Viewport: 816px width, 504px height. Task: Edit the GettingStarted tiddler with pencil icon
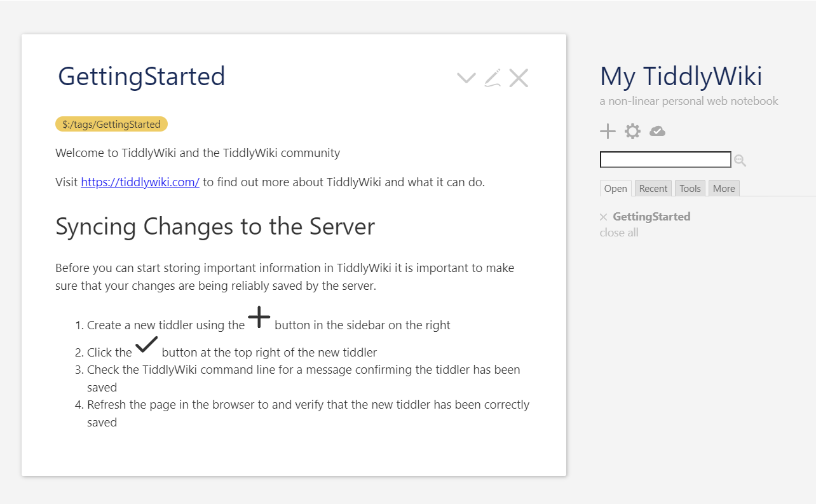click(493, 78)
